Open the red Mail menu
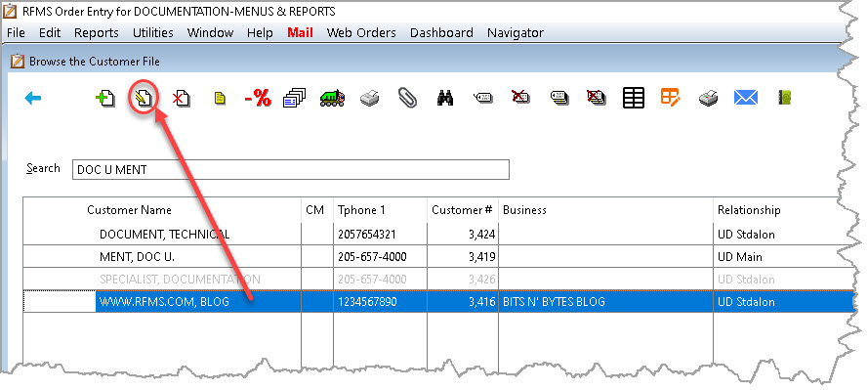Viewport: 868px width, 390px height. [300, 32]
